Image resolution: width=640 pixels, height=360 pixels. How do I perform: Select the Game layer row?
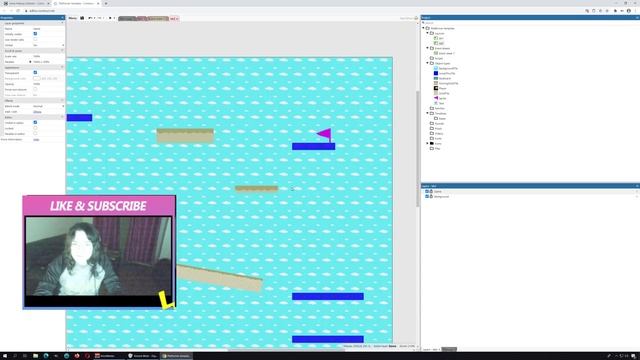pos(531,191)
